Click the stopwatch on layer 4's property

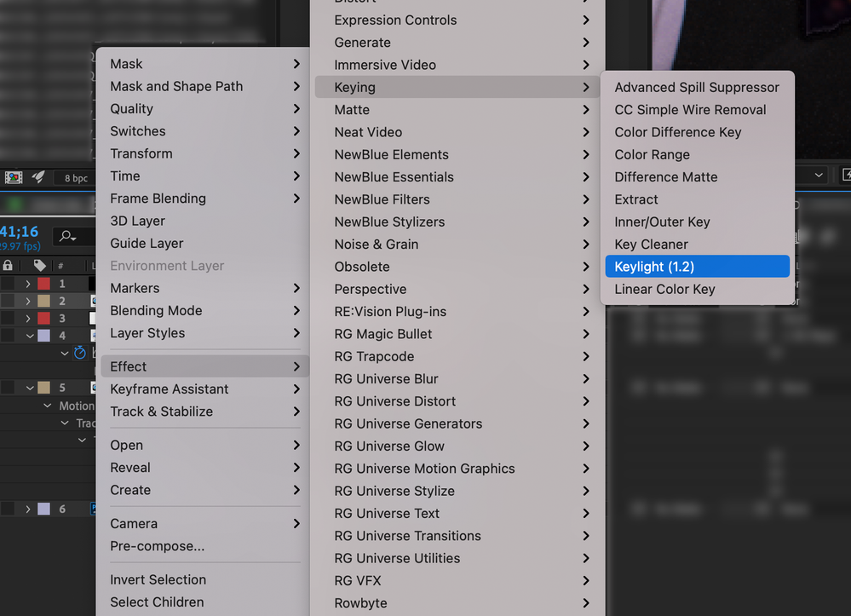coord(79,353)
